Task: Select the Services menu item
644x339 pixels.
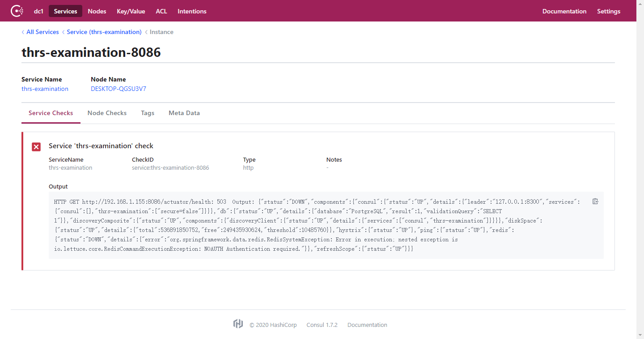Action: coord(65,11)
